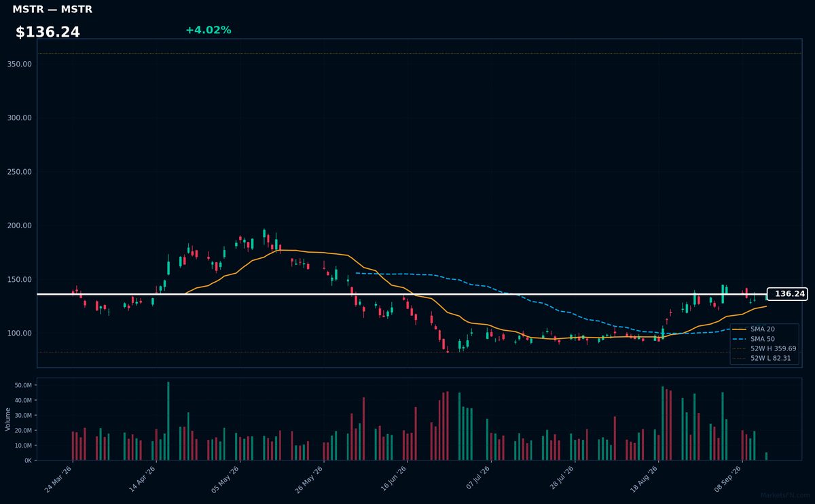815x504 pixels.
Task: Click the Volume axis title
Action: click(x=8, y=419)
